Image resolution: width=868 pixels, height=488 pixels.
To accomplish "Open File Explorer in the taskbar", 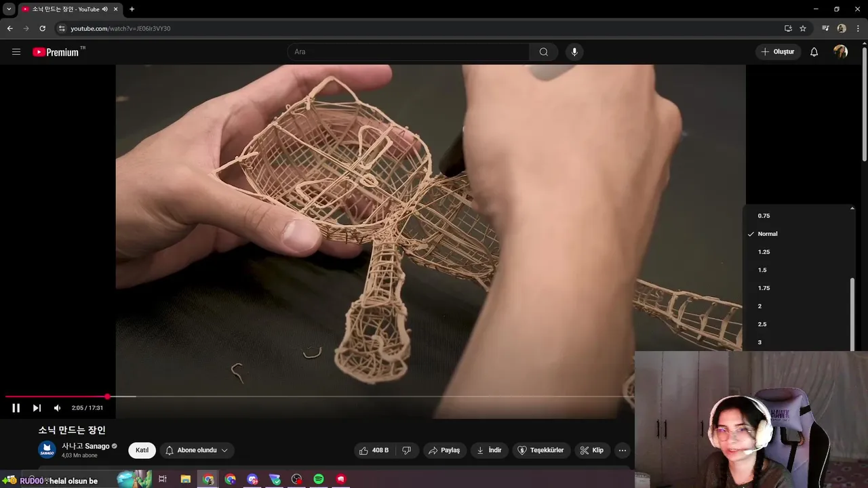I will 186,479.
